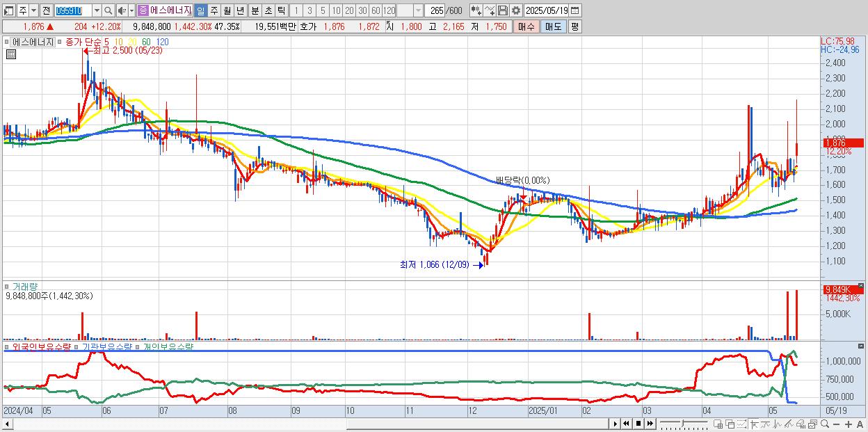Screen dimensions: 868x432
Task: Select the 10 interval tab
Action: click(335, 11)
